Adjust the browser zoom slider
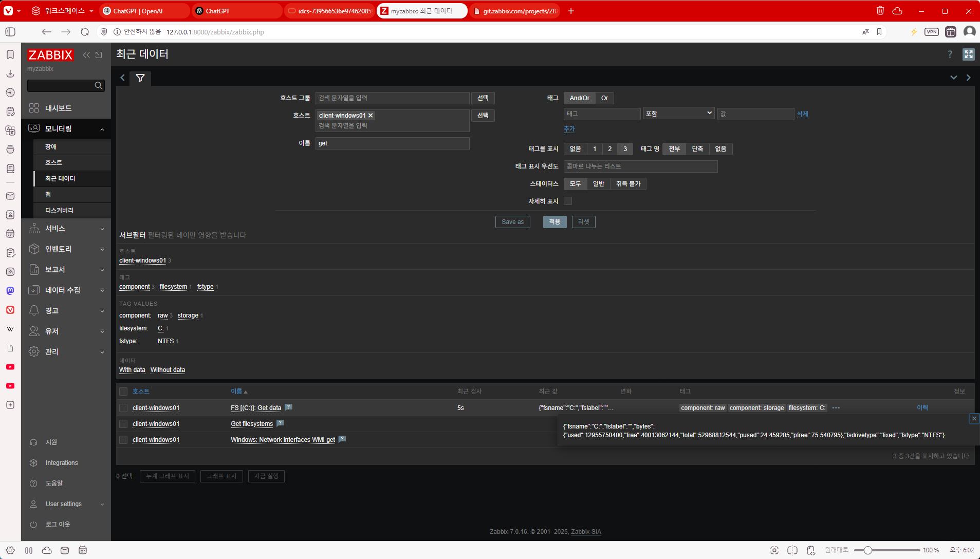Screen dimensions: 980x559 [867, 550]
